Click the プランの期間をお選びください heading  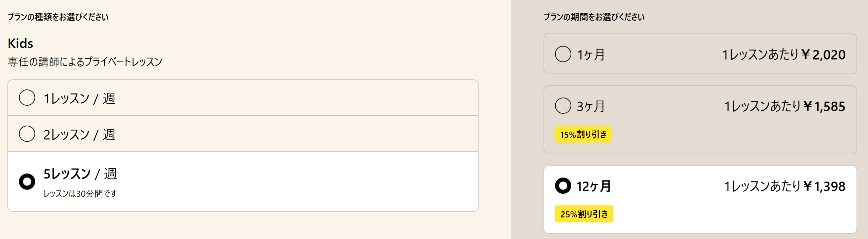(x=594, y=17)
